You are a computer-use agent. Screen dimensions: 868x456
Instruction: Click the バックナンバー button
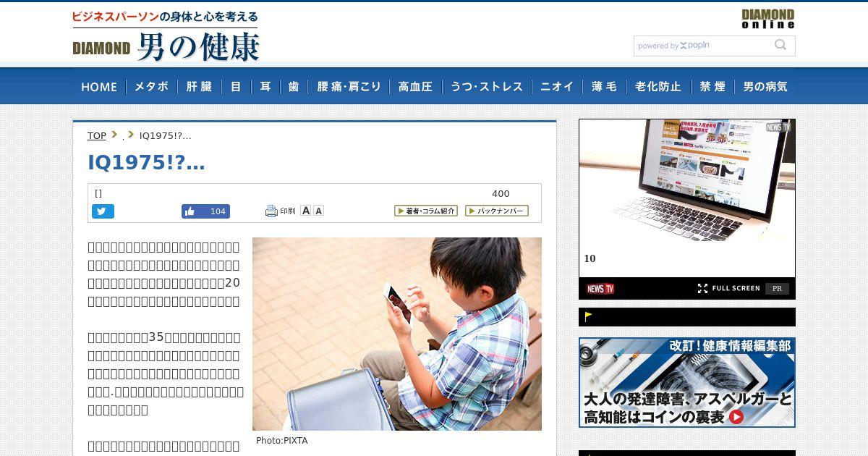(497, 211)
